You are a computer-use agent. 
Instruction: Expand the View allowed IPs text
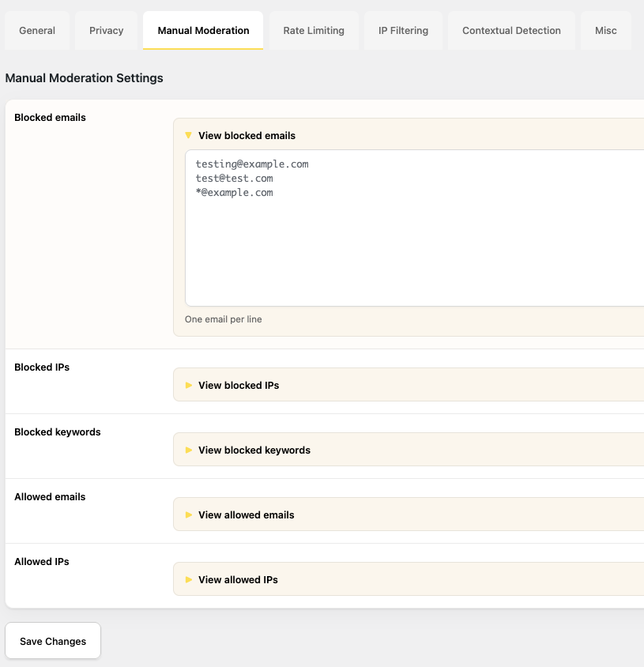(x=238, y=580)
